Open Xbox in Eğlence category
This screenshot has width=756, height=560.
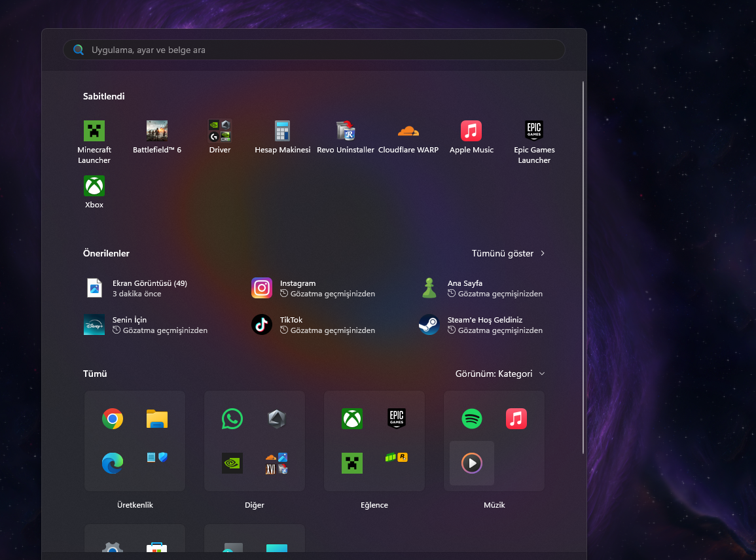point(352,419)
